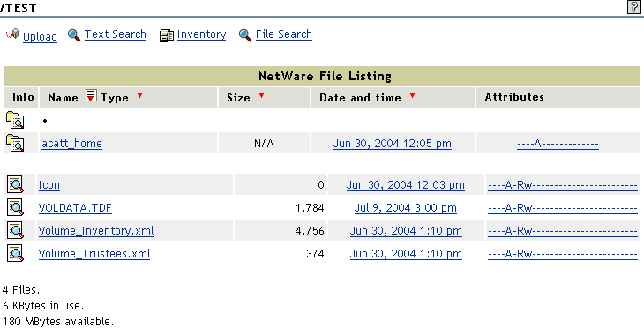
Task: Open attributes of Volume_Inventory.xml
Action: (x=563, y=231)
